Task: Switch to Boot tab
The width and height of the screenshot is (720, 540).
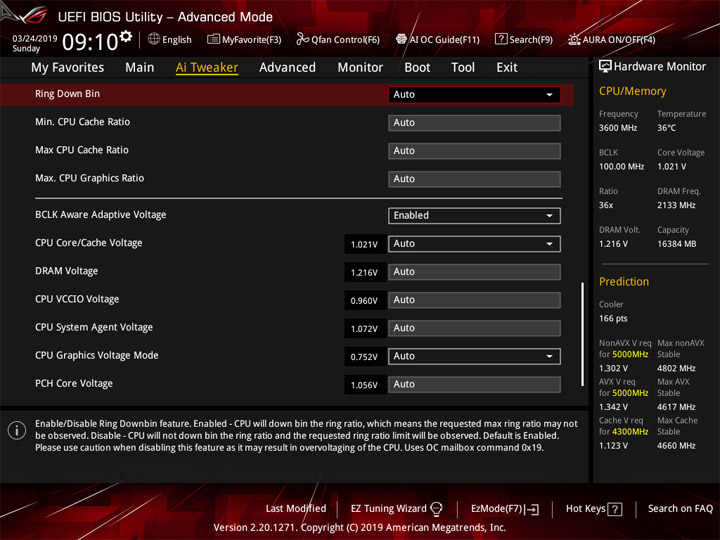Action: (x=417, y=67)
